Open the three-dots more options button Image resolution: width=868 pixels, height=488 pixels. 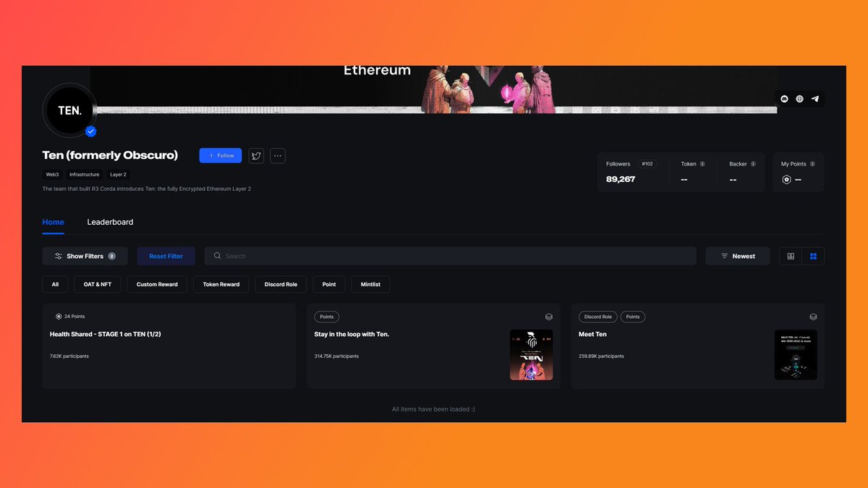tap(278, 155)
